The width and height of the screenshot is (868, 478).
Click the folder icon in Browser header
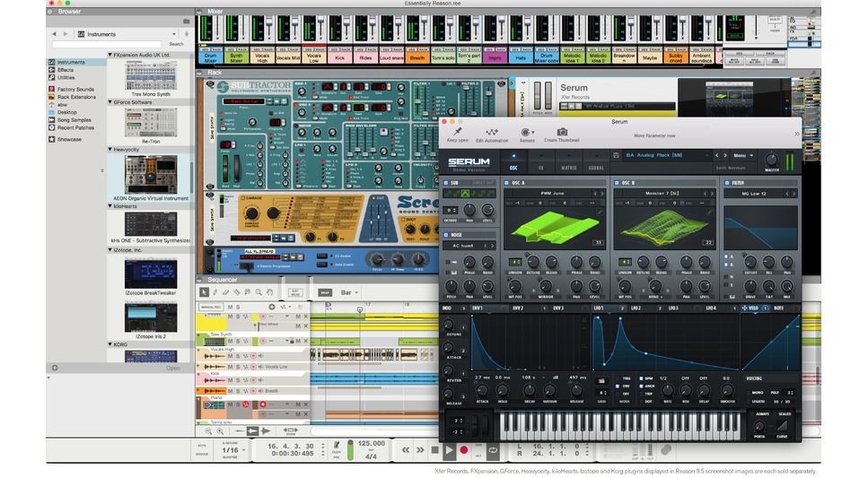[x=187, y=22]
